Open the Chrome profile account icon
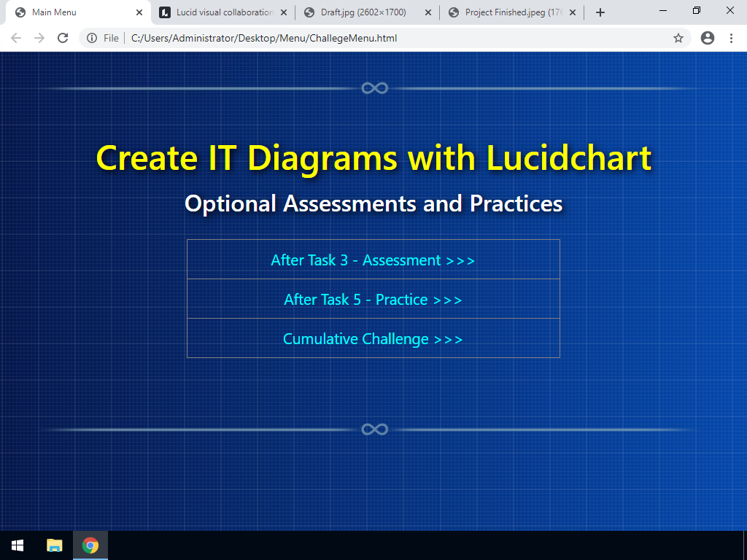The width and height of the screenshot is (747, 560). [708, 38]
